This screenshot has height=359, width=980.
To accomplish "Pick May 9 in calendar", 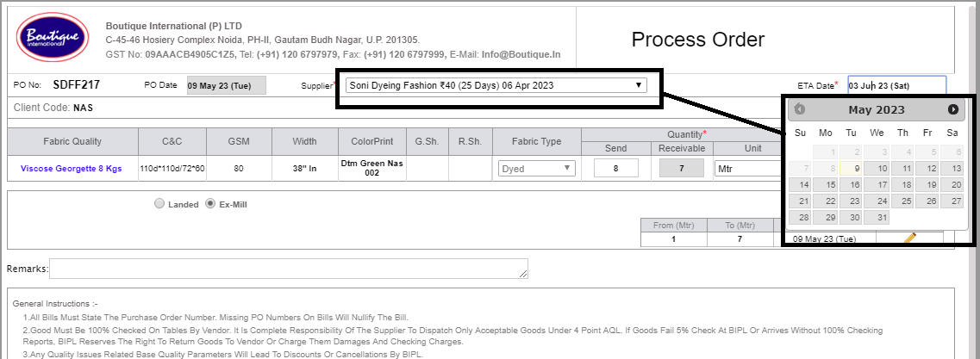I will pos(851,168).
